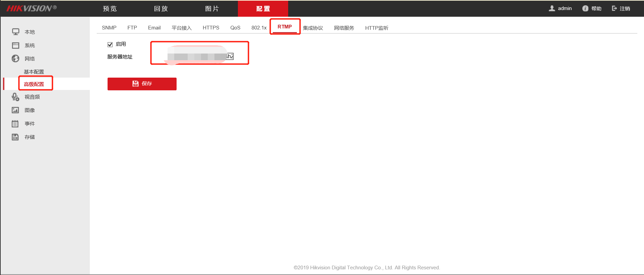Toggle the 启用 enable checkbox

click(x=110, y=44)
